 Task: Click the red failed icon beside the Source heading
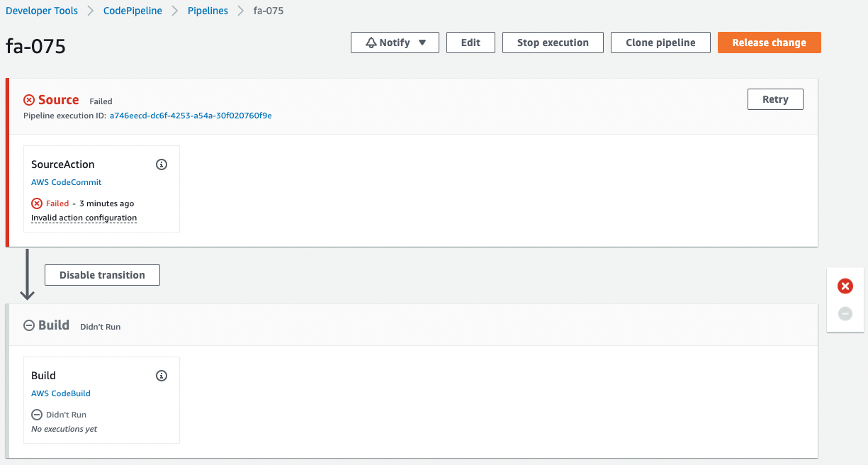click(29, 100)
